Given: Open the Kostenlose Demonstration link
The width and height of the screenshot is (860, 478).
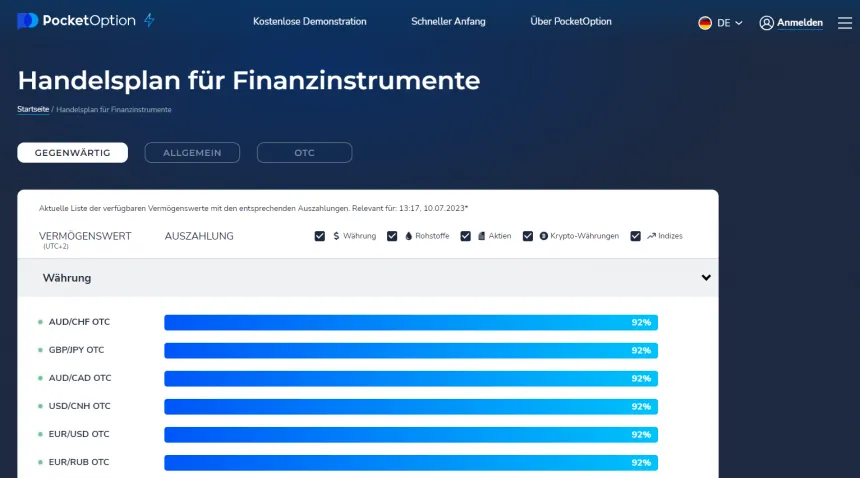Looking at the screenshot, I should pos(310,22).
